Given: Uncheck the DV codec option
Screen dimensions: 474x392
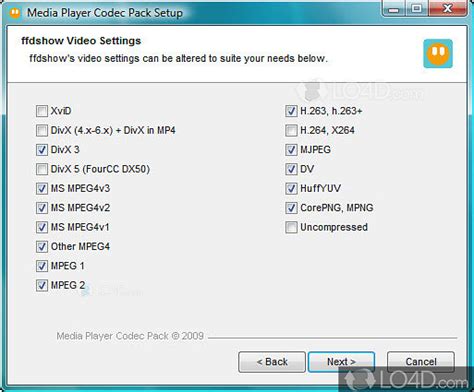Looking at the screenshot, I should pos(291,169).
